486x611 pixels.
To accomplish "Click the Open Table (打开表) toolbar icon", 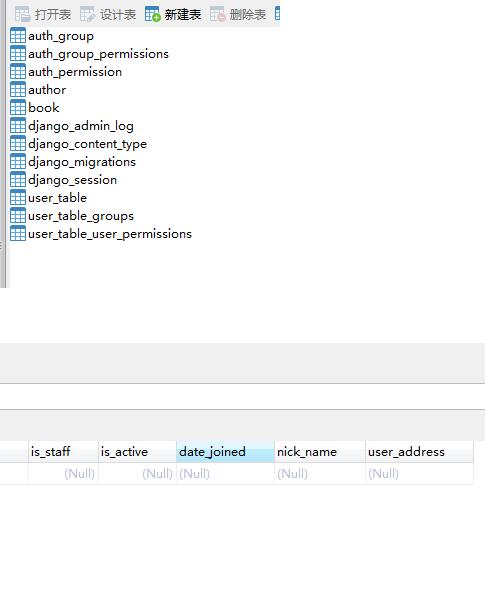I will [22, 14].
